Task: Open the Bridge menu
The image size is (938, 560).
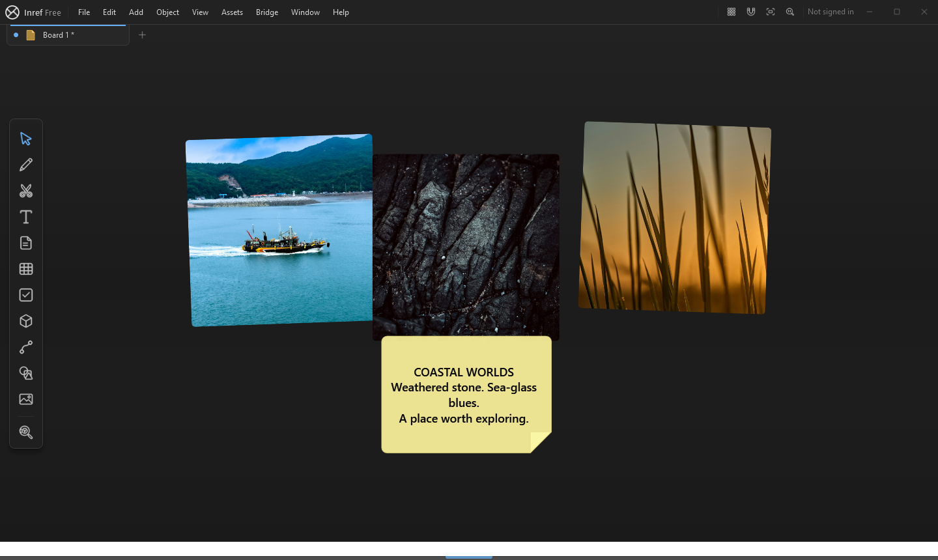Action: point(267,12)
